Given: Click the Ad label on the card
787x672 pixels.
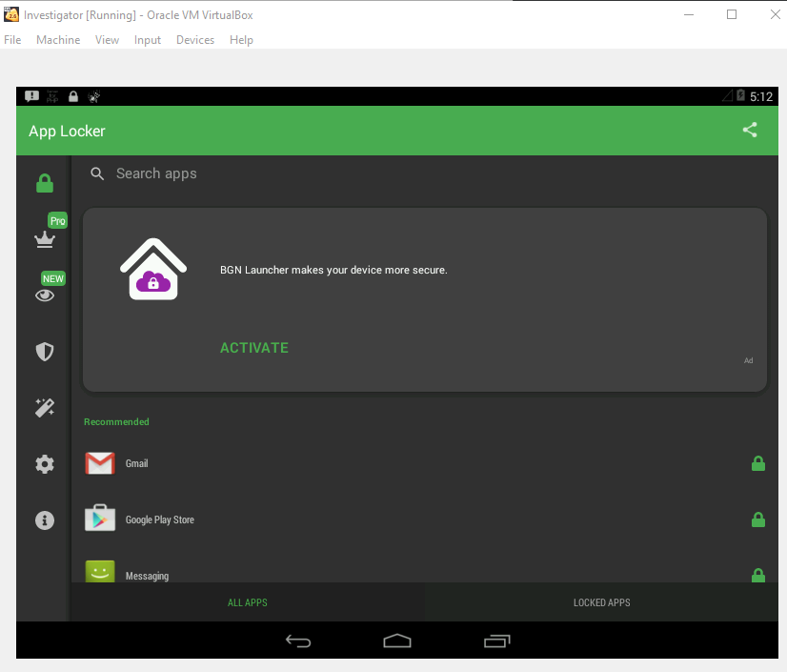Looking at the screenshot, I should tap(748, 360).
